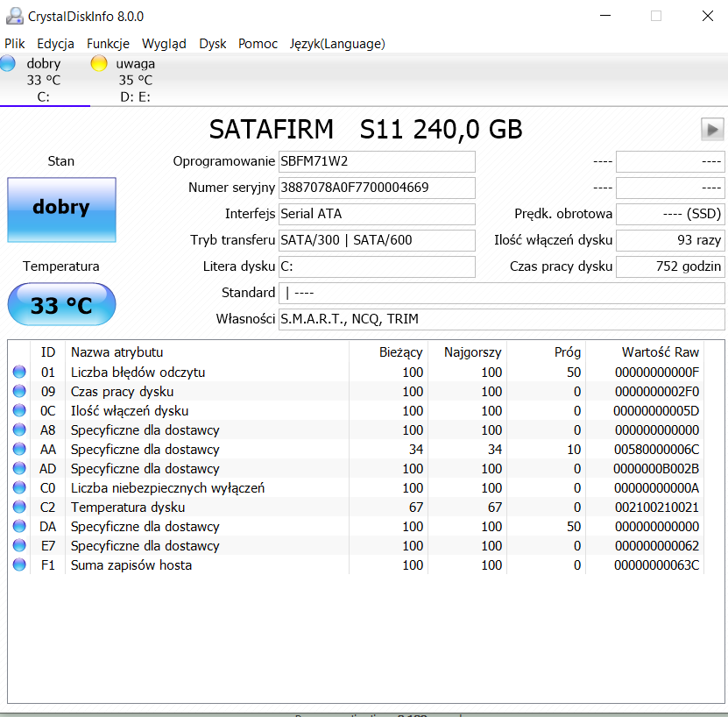Image resolution: width=728 pixels, height=717 pixels.
Task: Open the Edycja menu
Action: click(56, 44)
